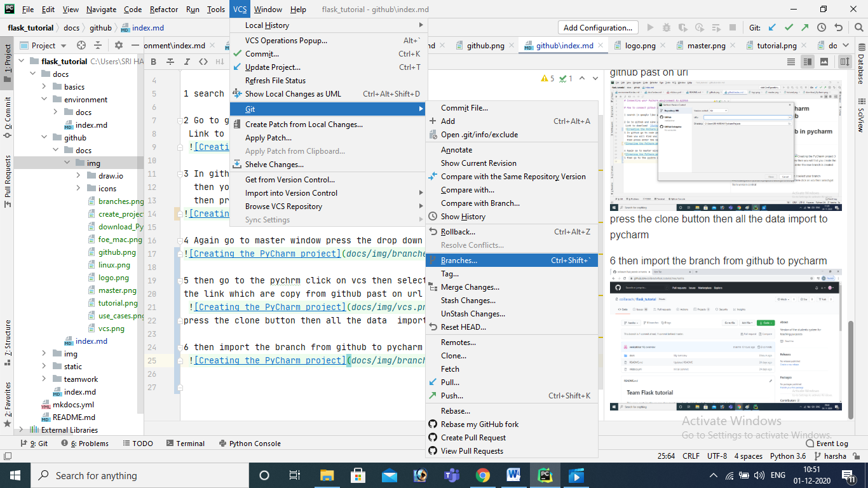Click Add Configuration... button

pyautogui.click(x=598, y=28)
